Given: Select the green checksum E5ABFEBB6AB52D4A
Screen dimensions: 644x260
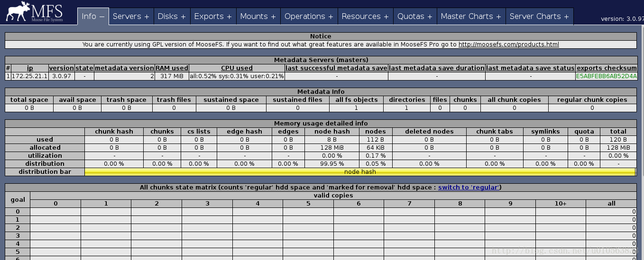Looking at the screenshot, I should pyautogui.click(x=607, y=76).
